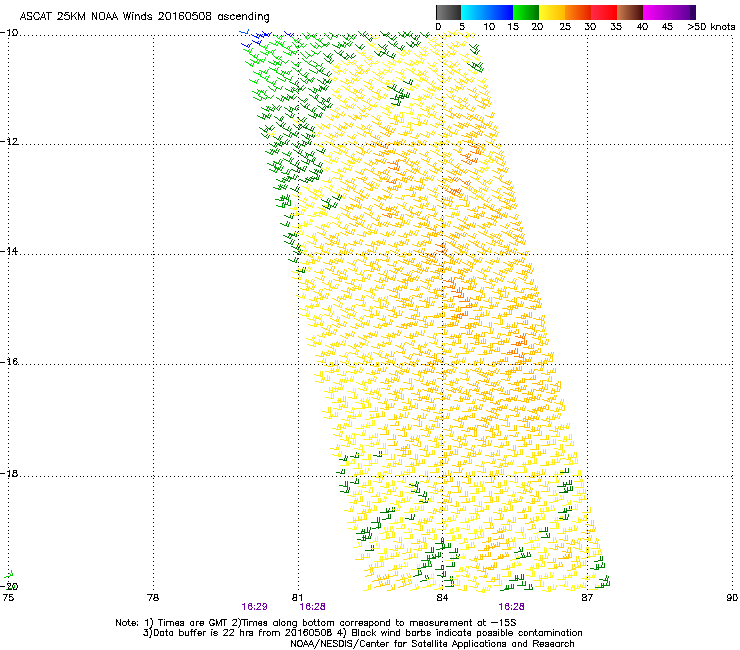Image resolution: width=740 pixels, height=650 pixels.
Task: Click the -18 latitude axis label
Action: 9,473
